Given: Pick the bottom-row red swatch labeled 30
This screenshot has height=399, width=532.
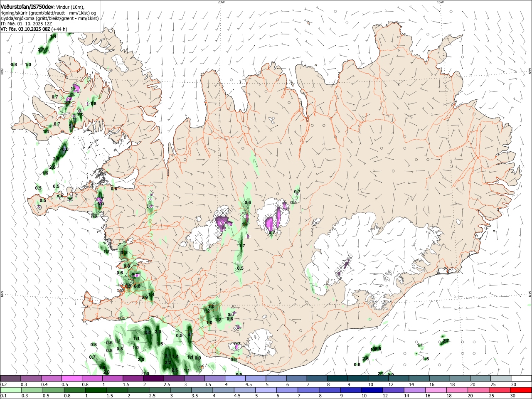Looking at the screenshot, I should tap(522, 390).
